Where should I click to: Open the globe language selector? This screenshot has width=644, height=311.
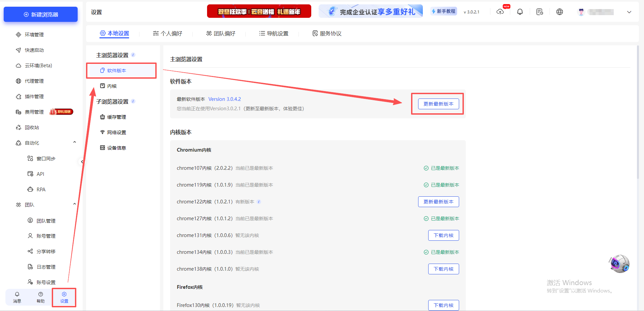coord(560,11)
